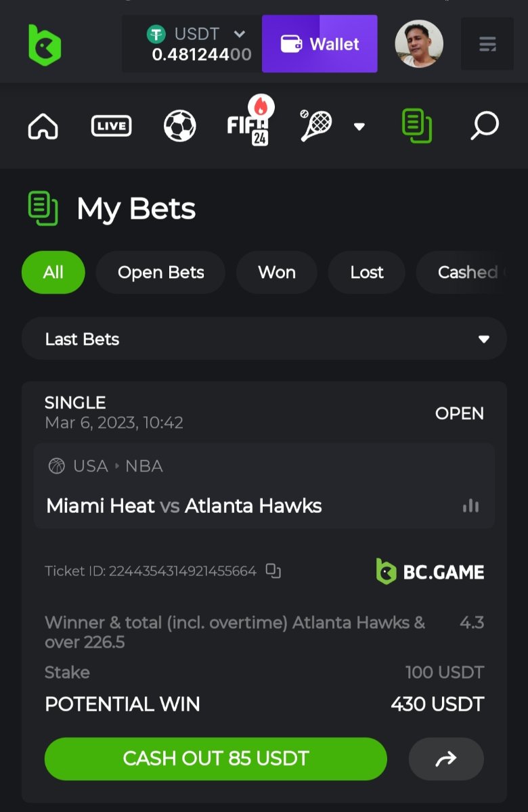Select the tennis racket sport icon
Viewport: 528px width, 812px height.
coord(316,125)
